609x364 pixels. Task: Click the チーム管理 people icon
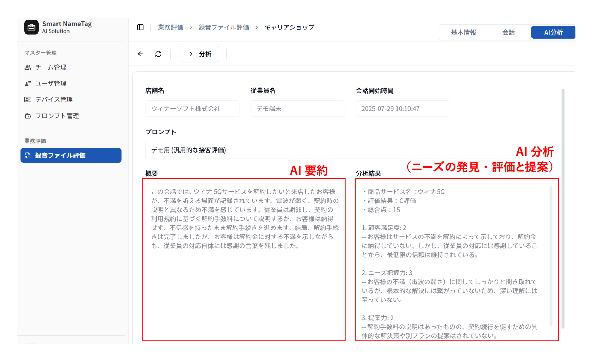28,67
